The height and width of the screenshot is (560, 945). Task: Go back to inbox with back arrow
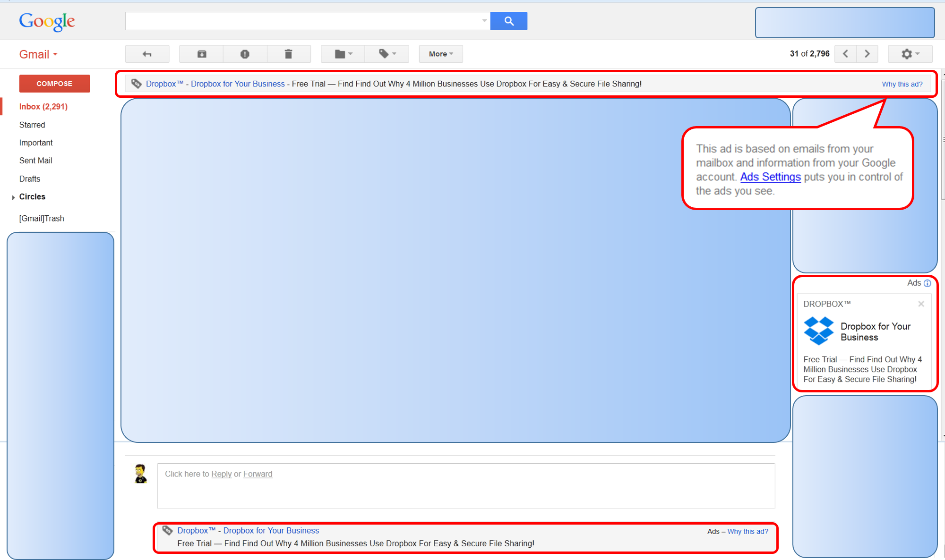point(147,54)
